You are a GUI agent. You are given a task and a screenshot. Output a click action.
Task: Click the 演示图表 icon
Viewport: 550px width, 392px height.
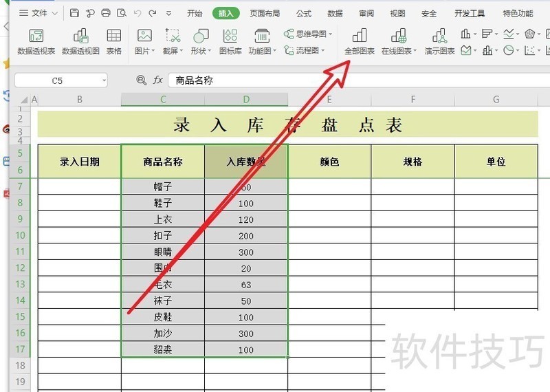click(x=439, y=41)
